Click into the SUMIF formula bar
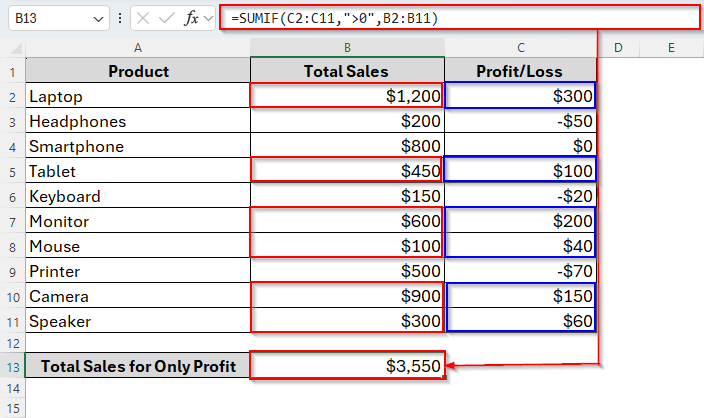Viewport: 704px width, 418px height. 450,19
